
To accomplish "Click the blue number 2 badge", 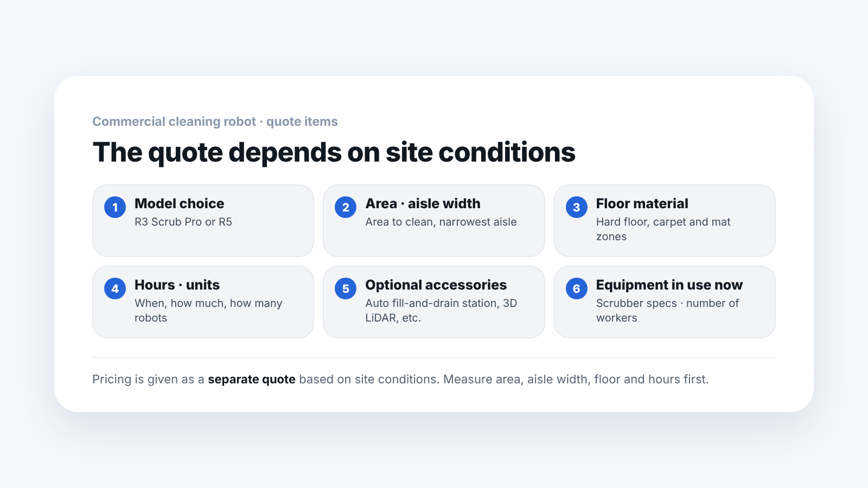I will coord(346,207).
